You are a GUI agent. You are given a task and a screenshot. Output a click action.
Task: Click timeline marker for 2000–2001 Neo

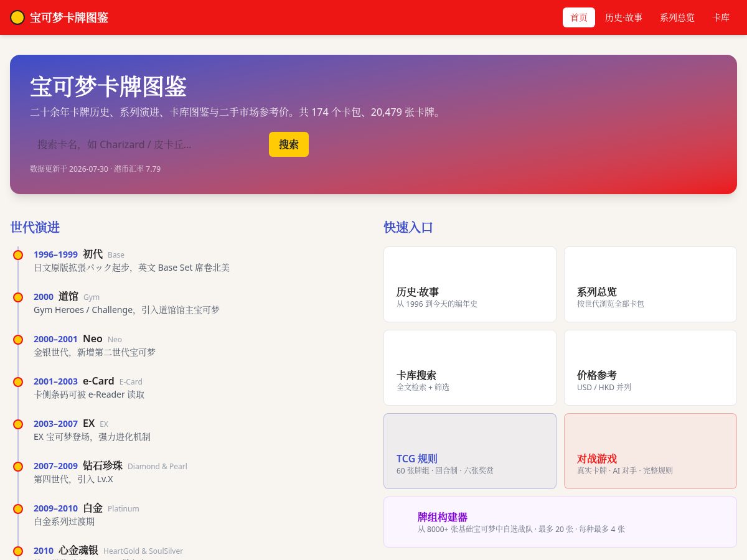click(x=18, y=340)
